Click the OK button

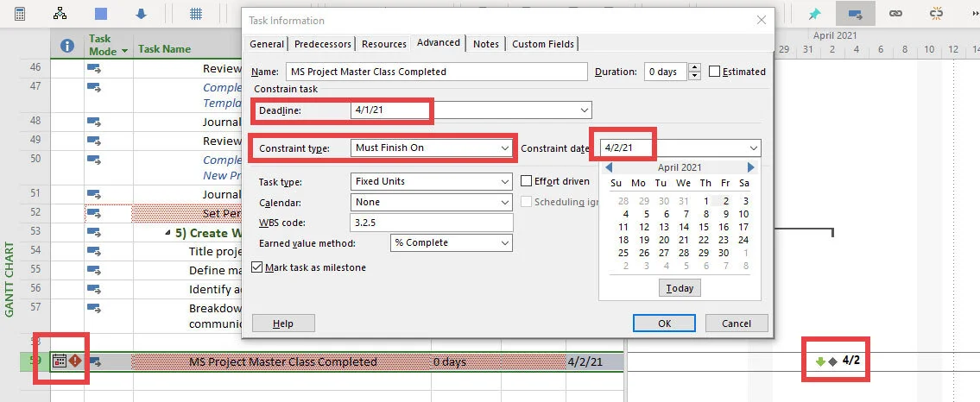pos(664,323)
